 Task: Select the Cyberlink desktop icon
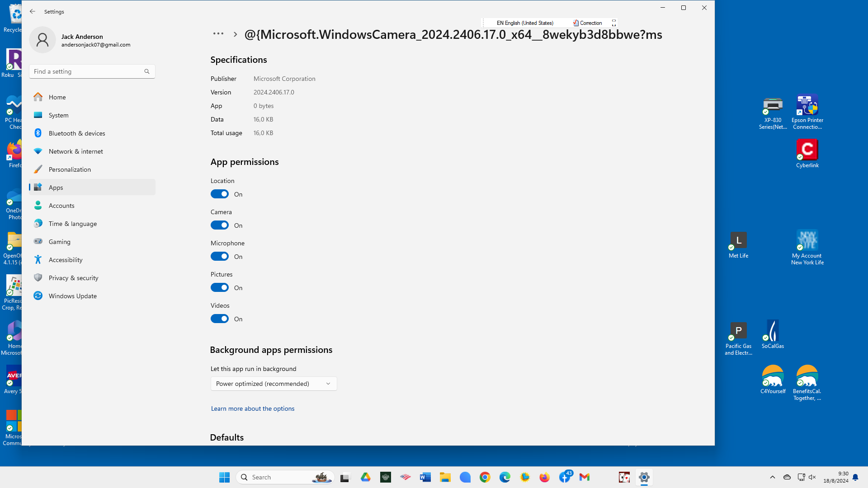click(x=807, y=154)
